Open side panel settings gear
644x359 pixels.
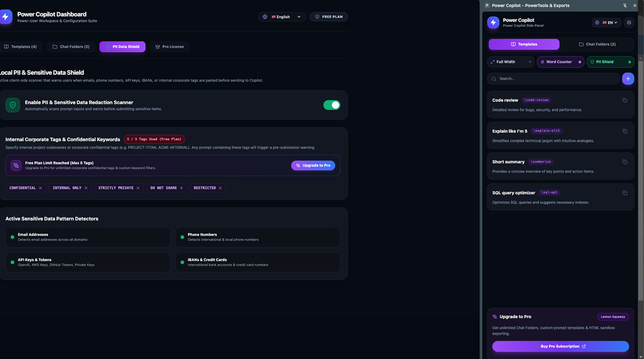(x=629, y=22)
